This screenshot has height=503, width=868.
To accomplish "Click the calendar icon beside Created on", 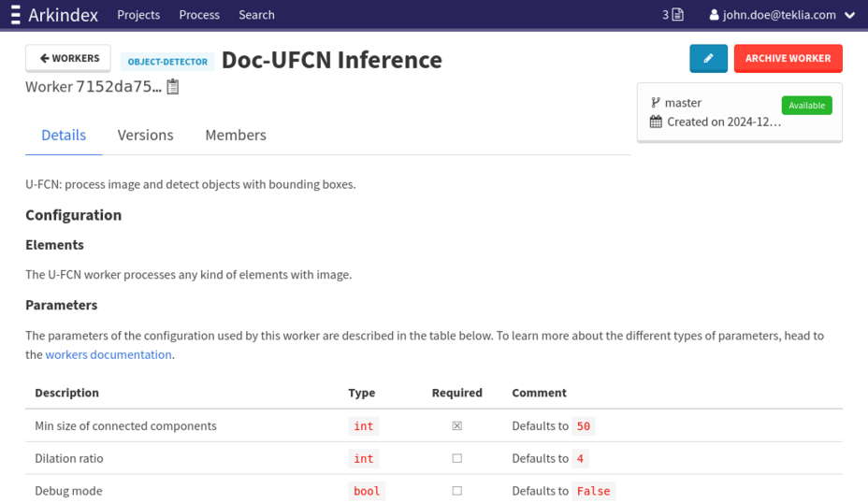I will click(x=656, y=122).
